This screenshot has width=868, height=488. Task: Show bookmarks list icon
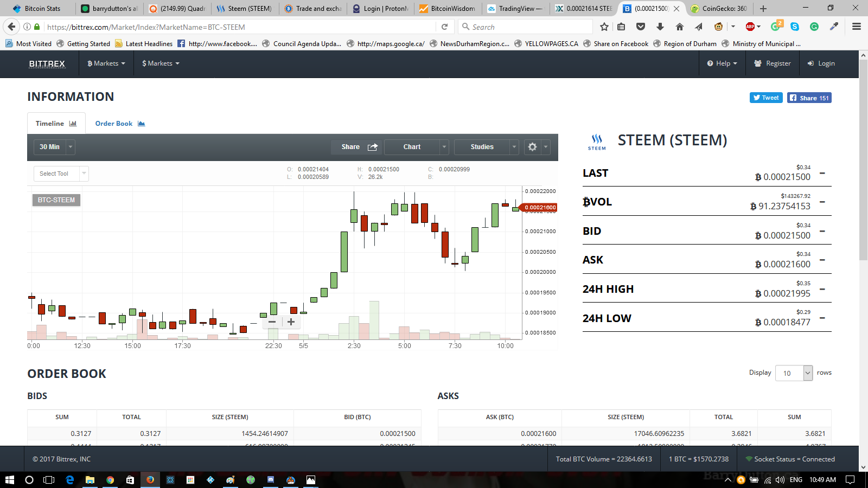click(x=622, y=27)
